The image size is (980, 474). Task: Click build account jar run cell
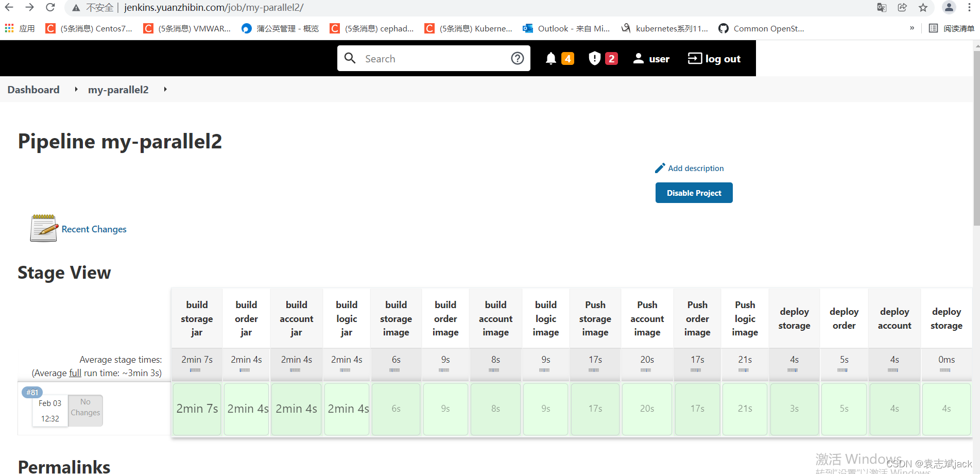coord(297,409)
